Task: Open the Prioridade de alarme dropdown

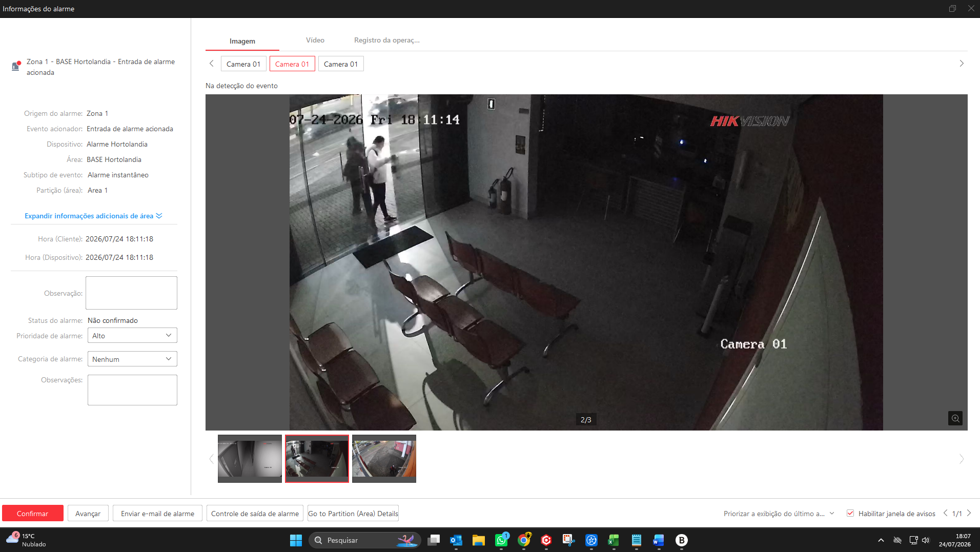Action: pyautogui.click(x=132, y=336)
